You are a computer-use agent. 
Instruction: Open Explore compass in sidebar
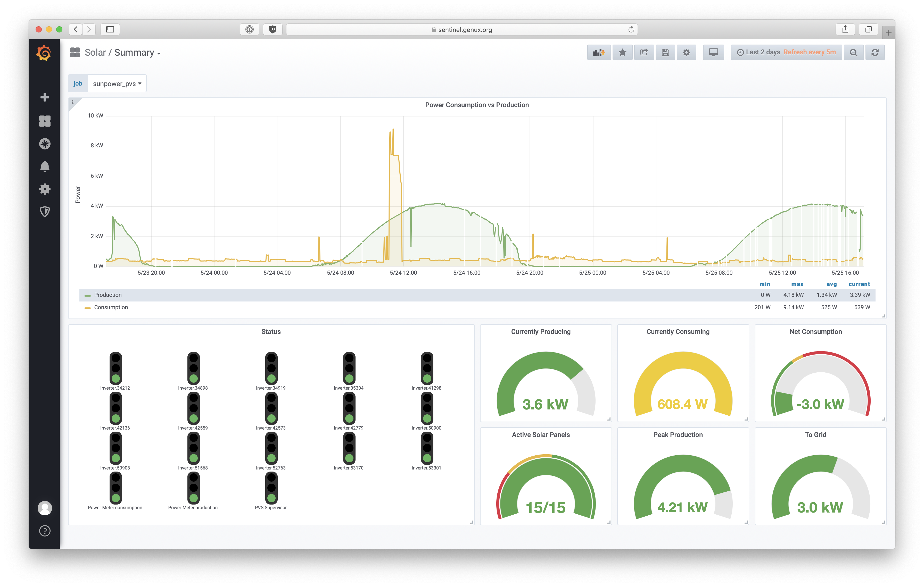45,144
